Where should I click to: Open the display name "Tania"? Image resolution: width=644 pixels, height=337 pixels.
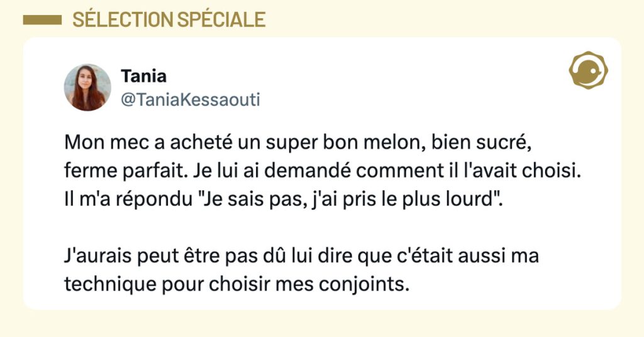click(144, 77)
